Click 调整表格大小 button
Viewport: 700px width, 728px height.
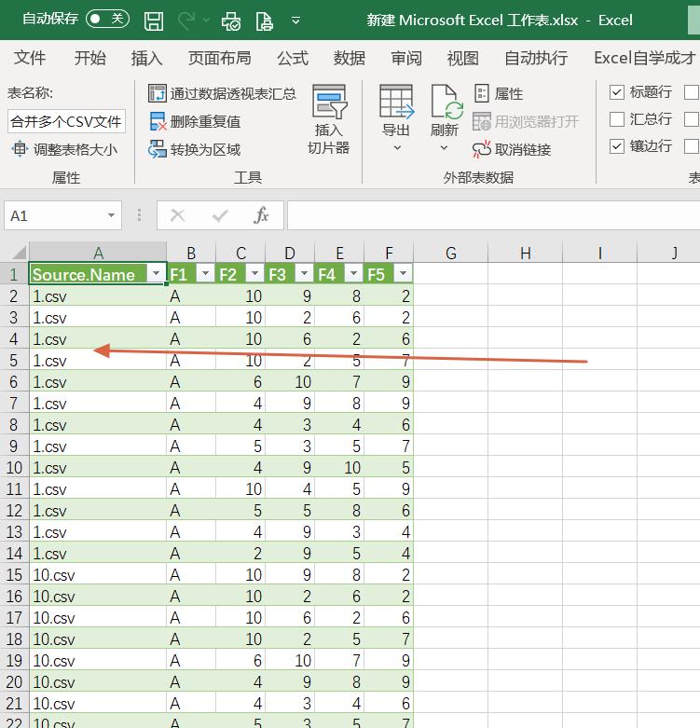tap(64, 149)
